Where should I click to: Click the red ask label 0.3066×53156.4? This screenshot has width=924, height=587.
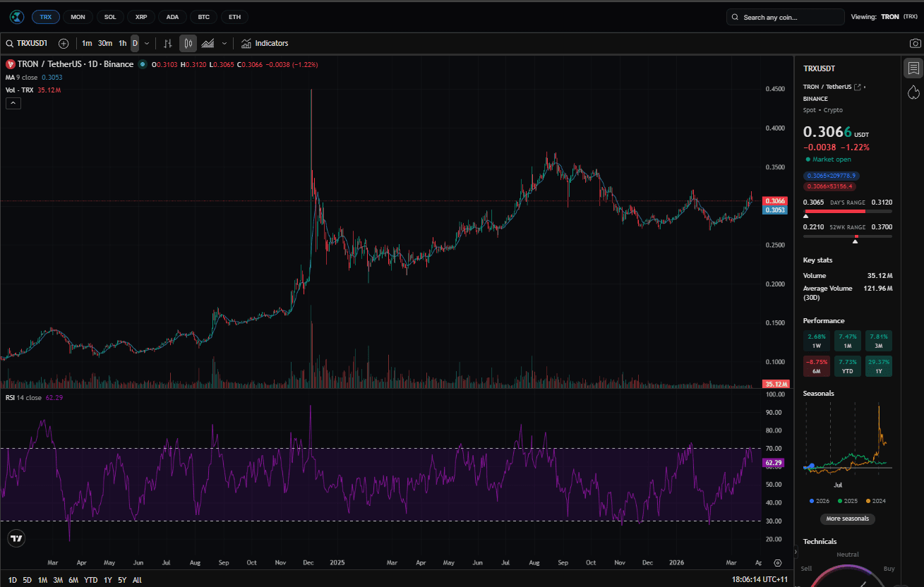[829, 186]
